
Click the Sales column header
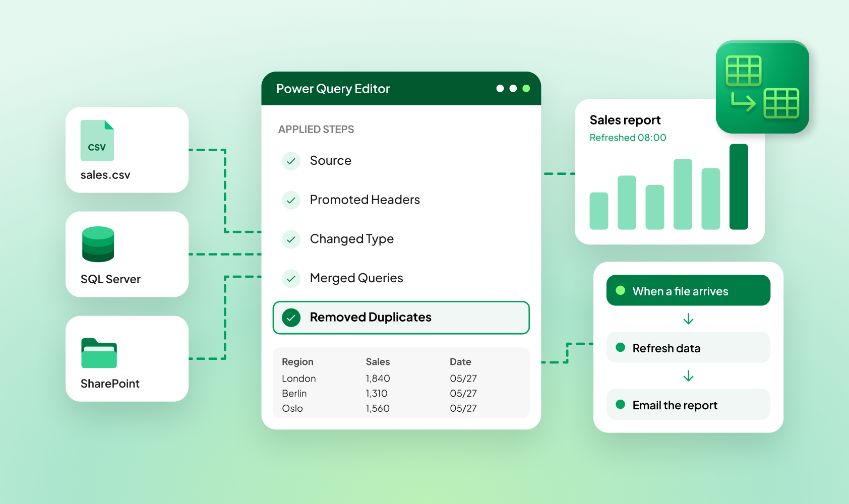[378, 362]
